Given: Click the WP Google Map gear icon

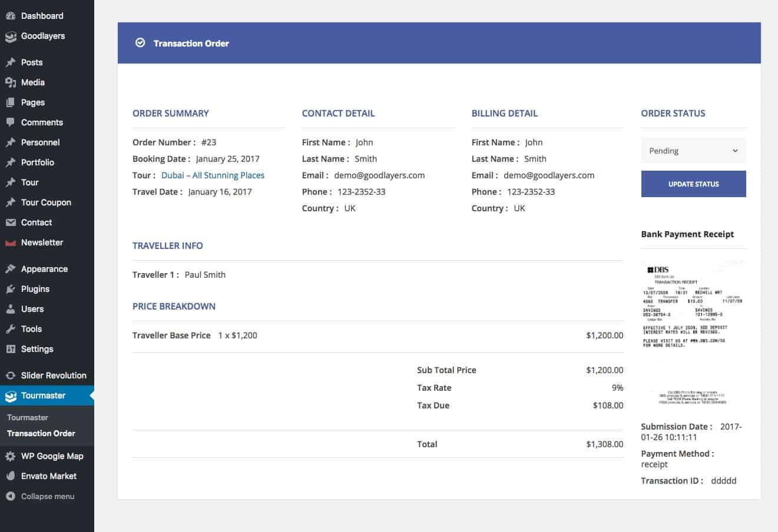Looking at the screenshot, I should pyautogui.click(x=10, y=456).
